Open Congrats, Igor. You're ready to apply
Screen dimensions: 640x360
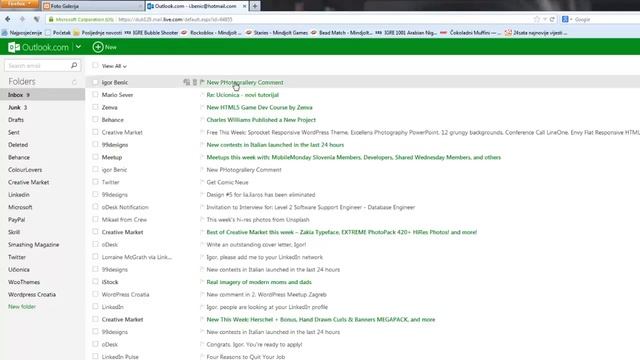(254, 344)
